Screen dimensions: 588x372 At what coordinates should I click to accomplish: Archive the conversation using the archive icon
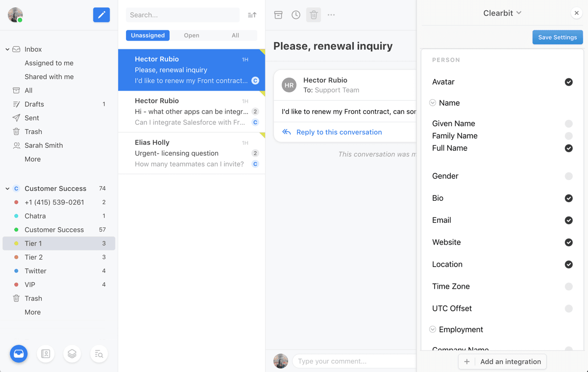tap(278, 15)
